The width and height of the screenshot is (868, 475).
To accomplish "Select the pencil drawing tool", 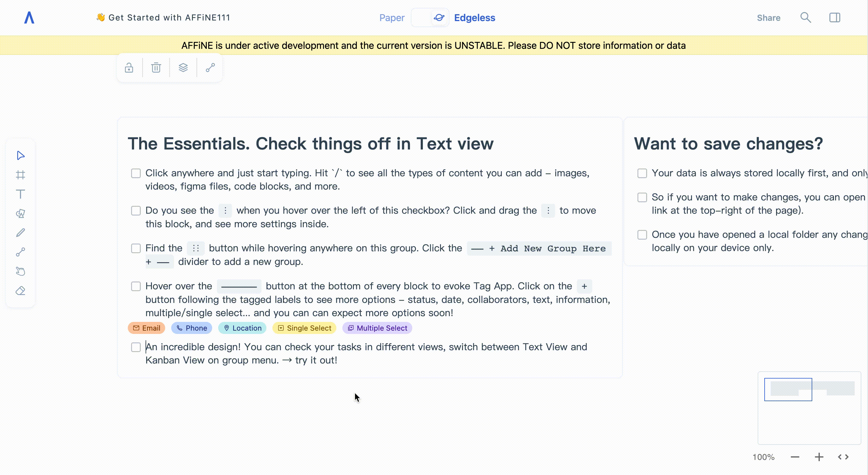I will click(20, 233).
